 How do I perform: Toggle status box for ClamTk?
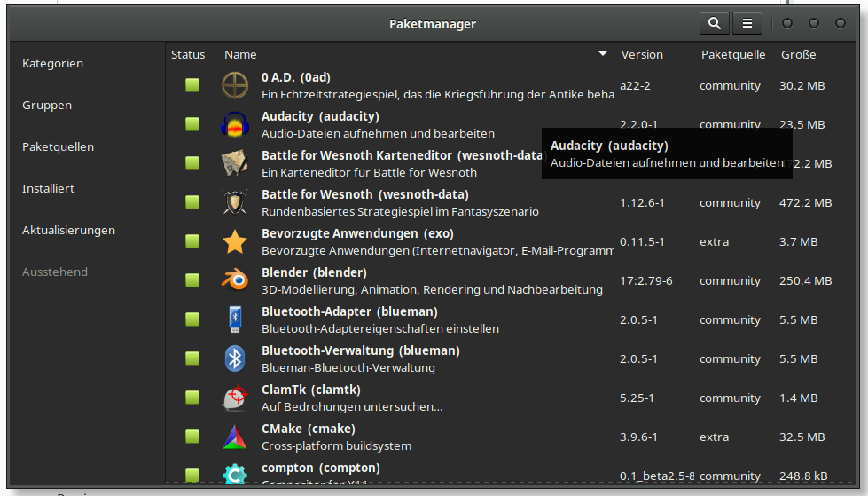coord(192,398)
